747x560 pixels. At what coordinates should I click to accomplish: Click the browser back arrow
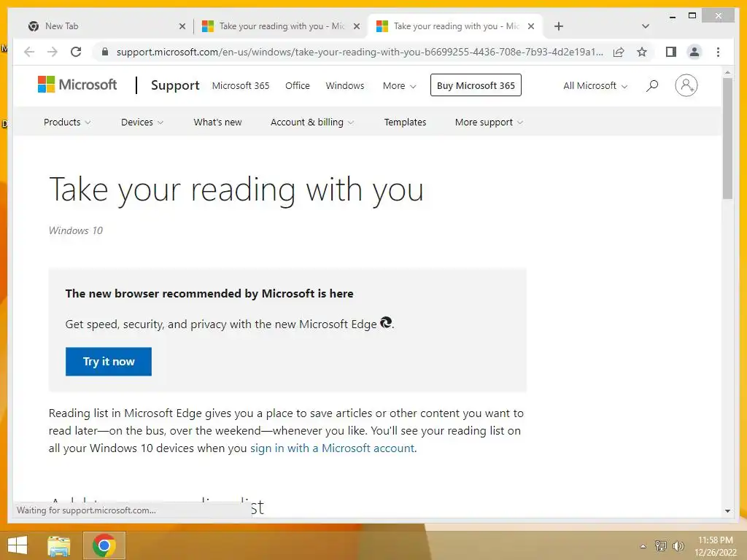click(x=29, y=52)
